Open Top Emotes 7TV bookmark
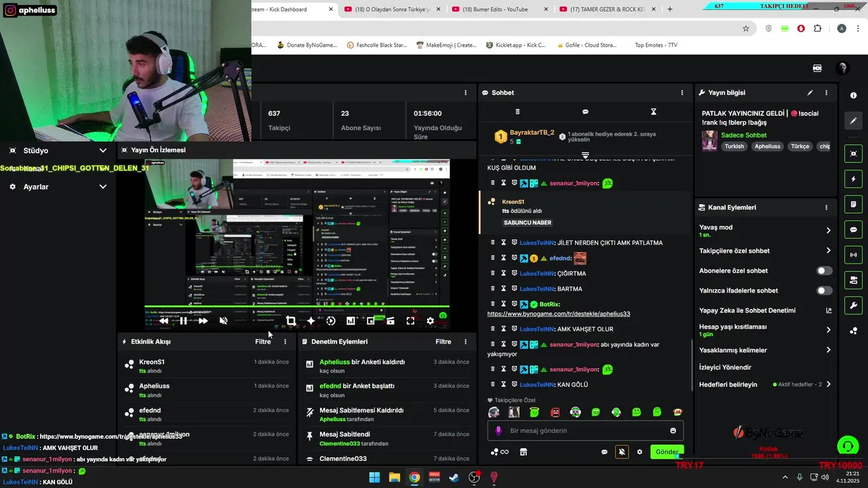 point(656,45)
